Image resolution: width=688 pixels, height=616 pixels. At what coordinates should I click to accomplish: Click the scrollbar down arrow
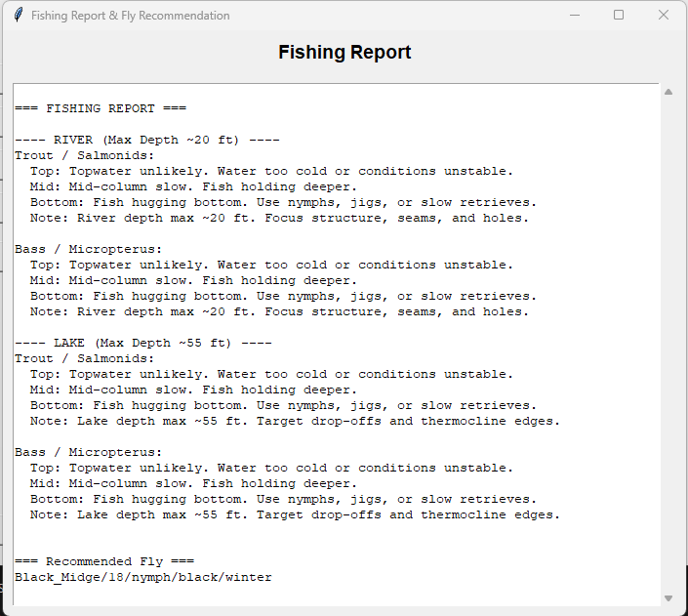pyautogui.click(x=668, y=597)
